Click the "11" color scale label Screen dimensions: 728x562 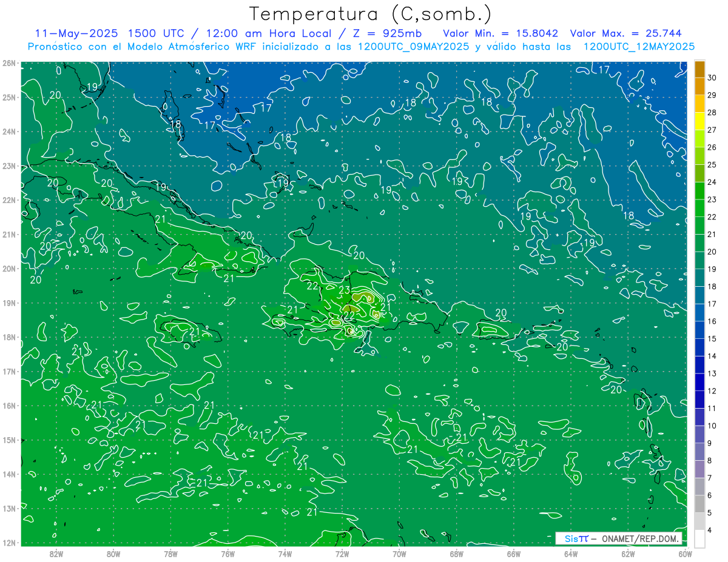[712, 408]
